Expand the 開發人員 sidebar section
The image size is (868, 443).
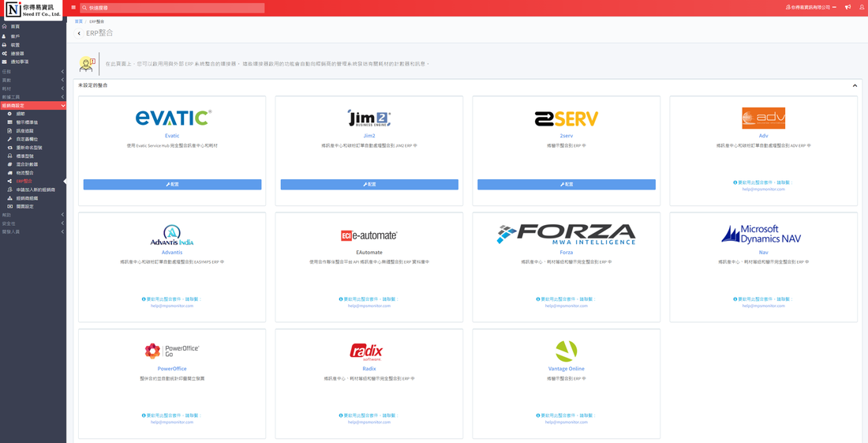pos(33,231)
